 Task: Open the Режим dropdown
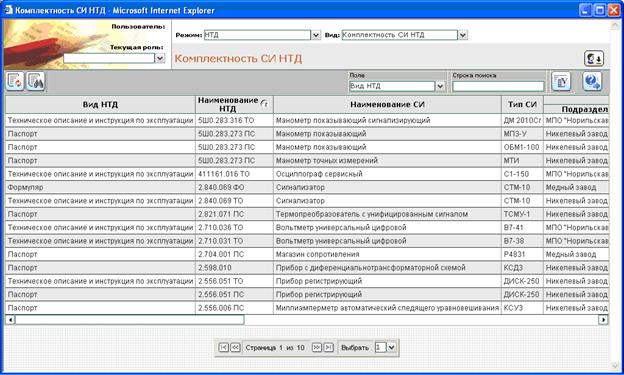click(x=315, y=35)
